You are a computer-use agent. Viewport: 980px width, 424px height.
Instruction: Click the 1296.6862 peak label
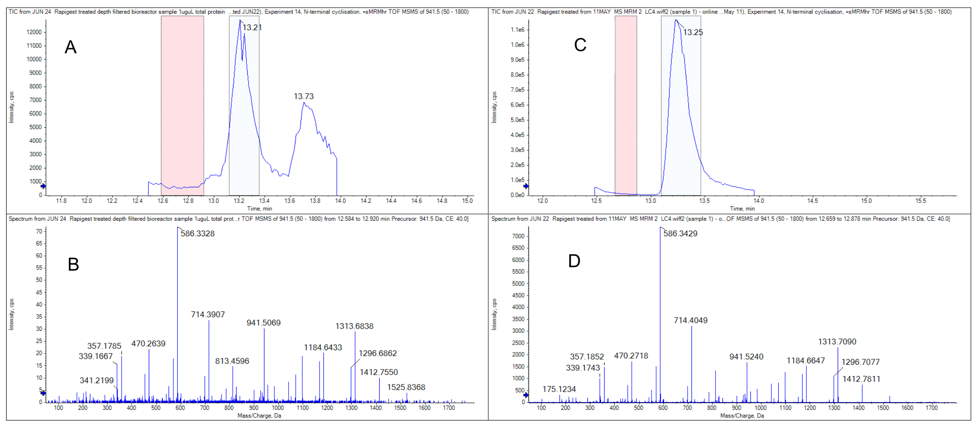378,353
